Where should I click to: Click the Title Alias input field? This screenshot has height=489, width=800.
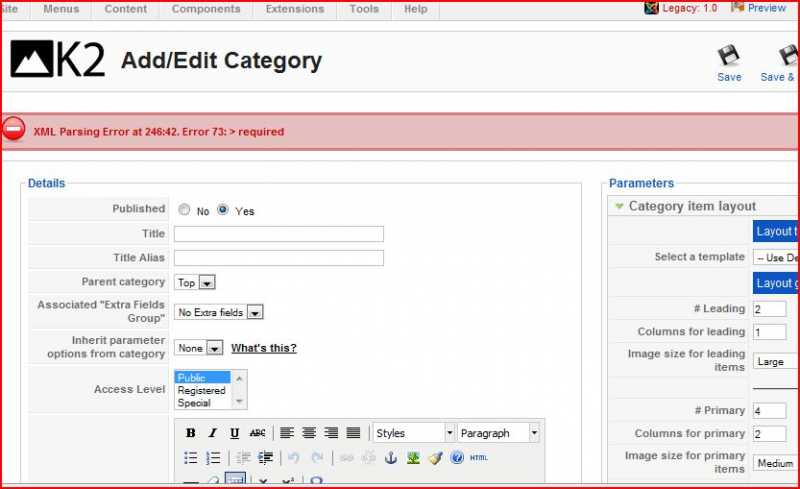click(x=279, y=258)
